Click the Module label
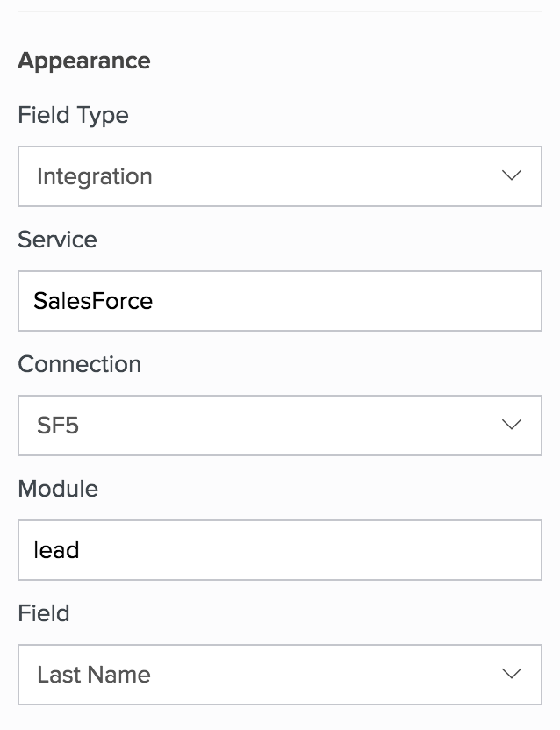This screenshot has width=560, height=730. (x=58, y=489)
